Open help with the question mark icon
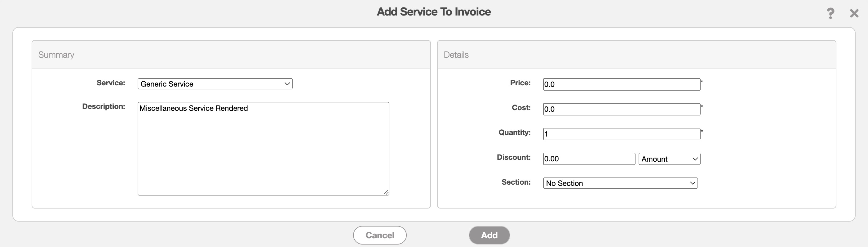Screen dimensions: 868x247 [x=830, y=13]
